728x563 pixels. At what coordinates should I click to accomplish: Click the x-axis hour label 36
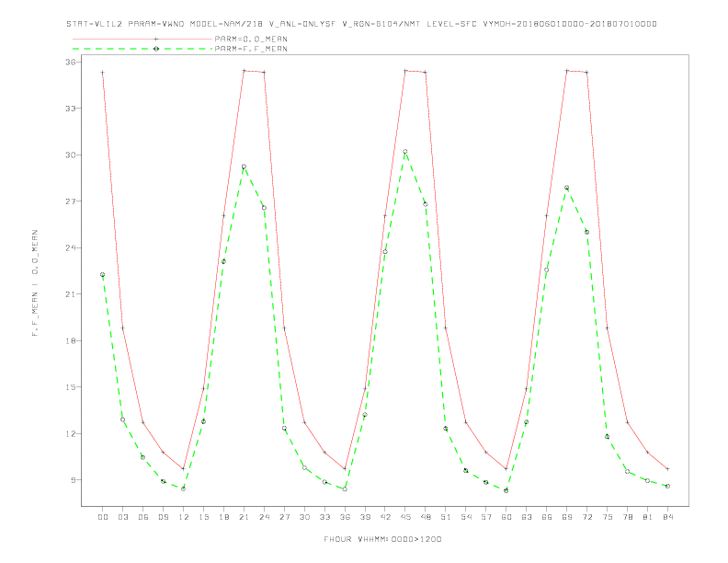pyautogui.click(x=345, y=517)
